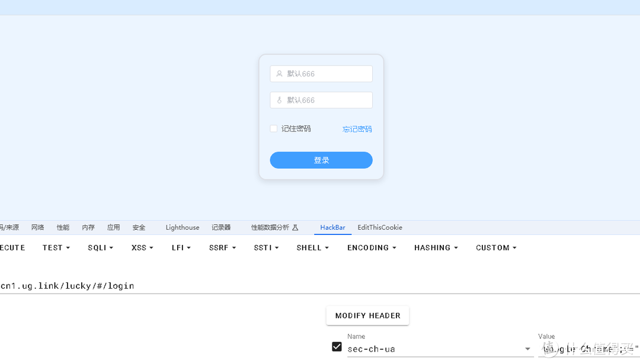The height and width of the screenshot is (364, 640).
Task: Select the HackBar tab
Action: coord(332,227)
